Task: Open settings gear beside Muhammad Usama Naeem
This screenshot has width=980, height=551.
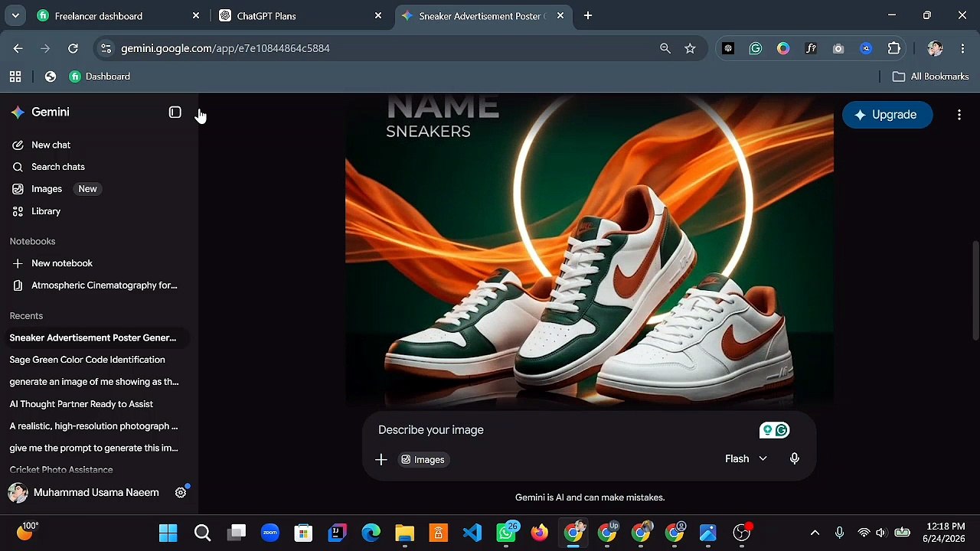Action: tap(181, 493)
